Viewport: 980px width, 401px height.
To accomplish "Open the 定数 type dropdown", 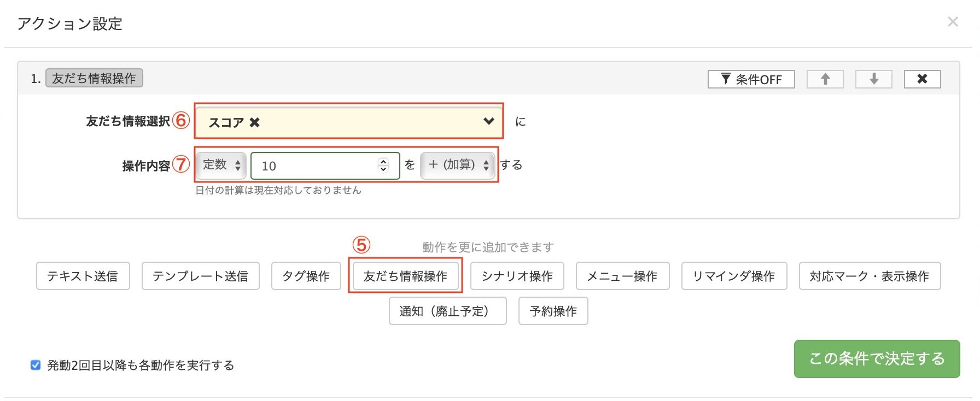I will coord(221,165).
